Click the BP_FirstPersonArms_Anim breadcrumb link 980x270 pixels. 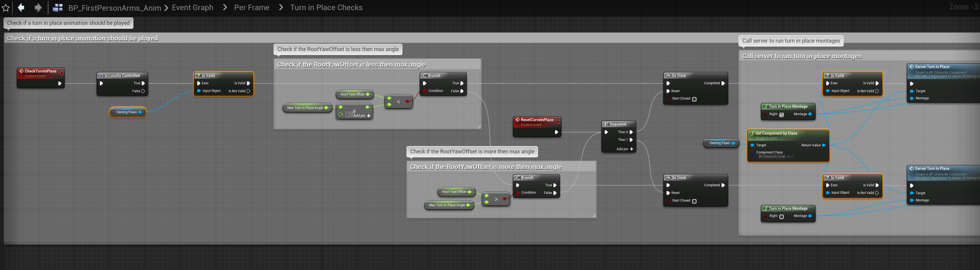coord(115,8)
